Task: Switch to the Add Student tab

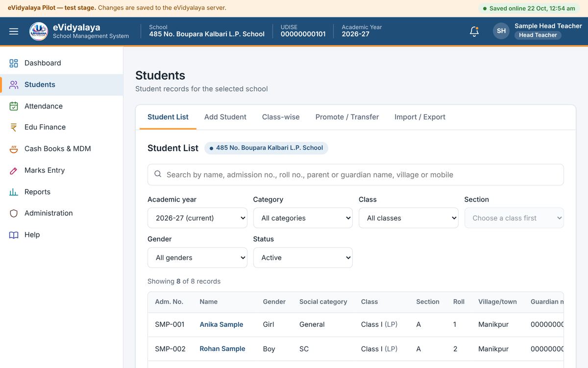Action: point(225,117)
